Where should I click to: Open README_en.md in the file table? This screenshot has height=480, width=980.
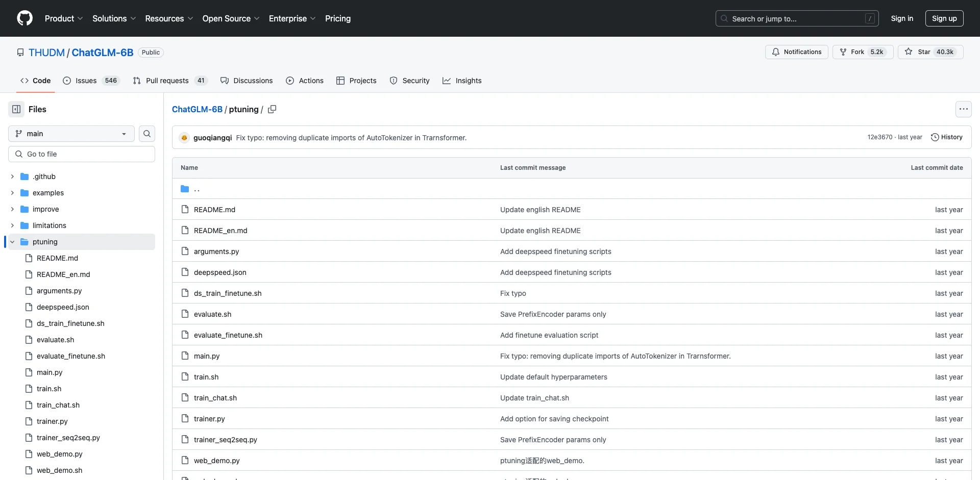coord(220,231)
